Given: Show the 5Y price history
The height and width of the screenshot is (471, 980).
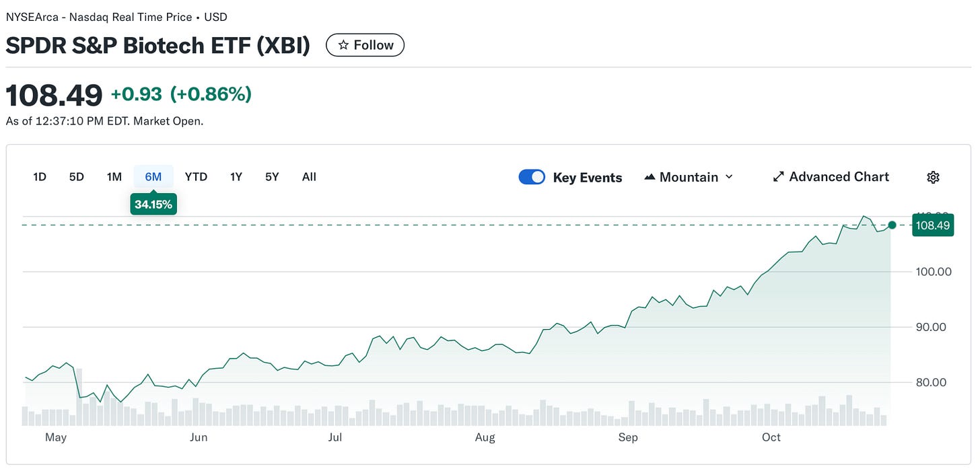Looking at the screenshot, I should [272, 177].
